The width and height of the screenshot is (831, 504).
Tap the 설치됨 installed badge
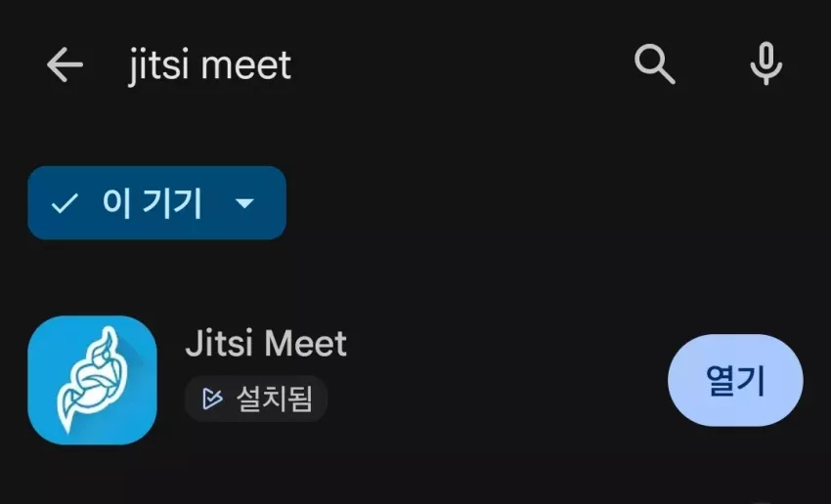coord(256,399)
